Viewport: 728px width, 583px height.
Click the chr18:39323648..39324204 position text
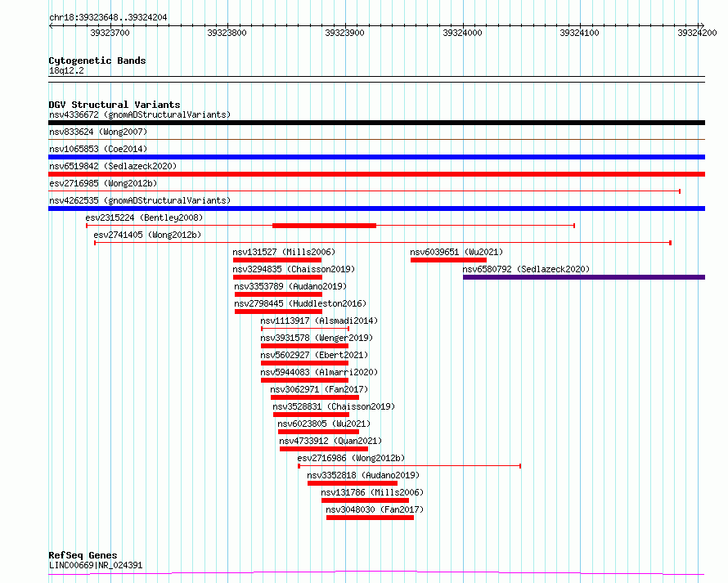[108, 18]
